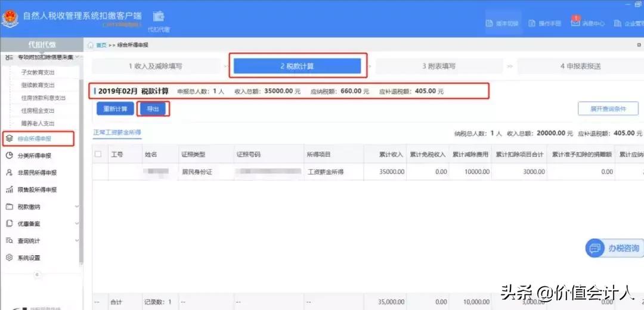Collapse the 专项附加扣除信息采集 section arrow
This screenshot has width=644, height=310.
pos(77,57)
